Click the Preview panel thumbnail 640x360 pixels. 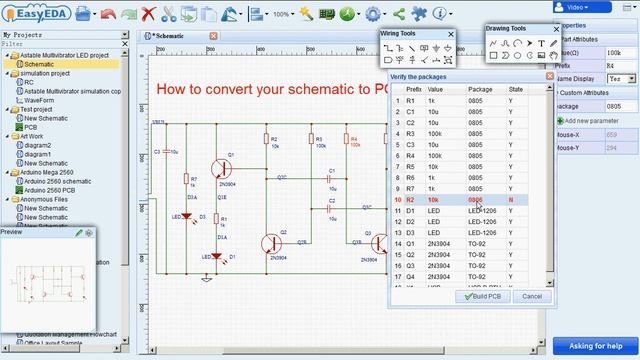[48, 284]
